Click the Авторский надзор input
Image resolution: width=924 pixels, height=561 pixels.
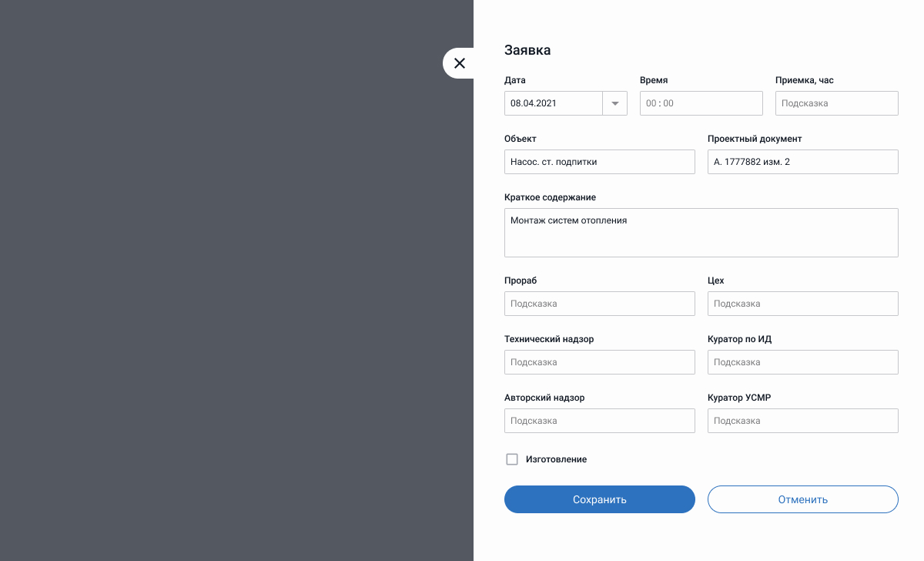coord(599,421)
